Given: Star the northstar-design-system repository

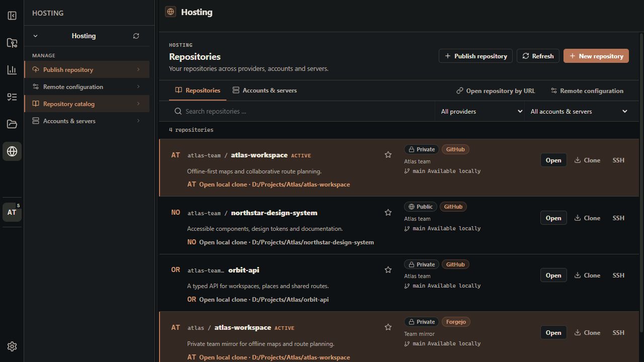Looking at the screenshot, I should pyautogui.click(x=388, y=213).
